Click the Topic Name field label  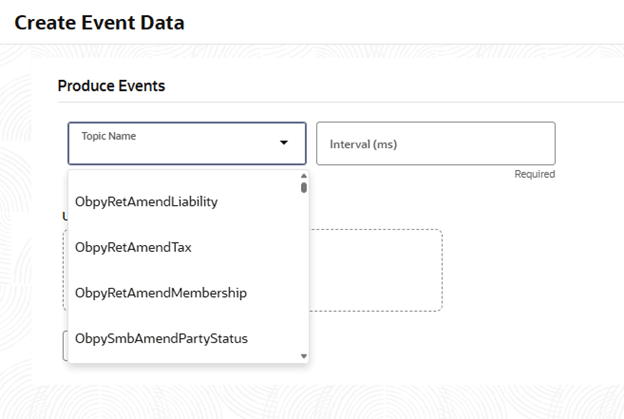pyautogui.click(x=109, y=136)
